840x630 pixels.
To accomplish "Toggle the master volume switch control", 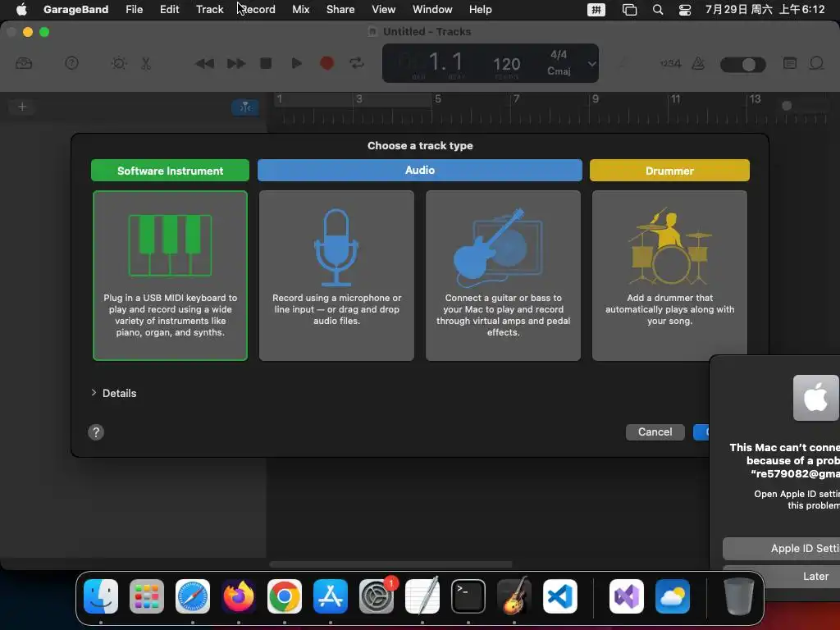I will pyautogui.click(x=743, y=64).
